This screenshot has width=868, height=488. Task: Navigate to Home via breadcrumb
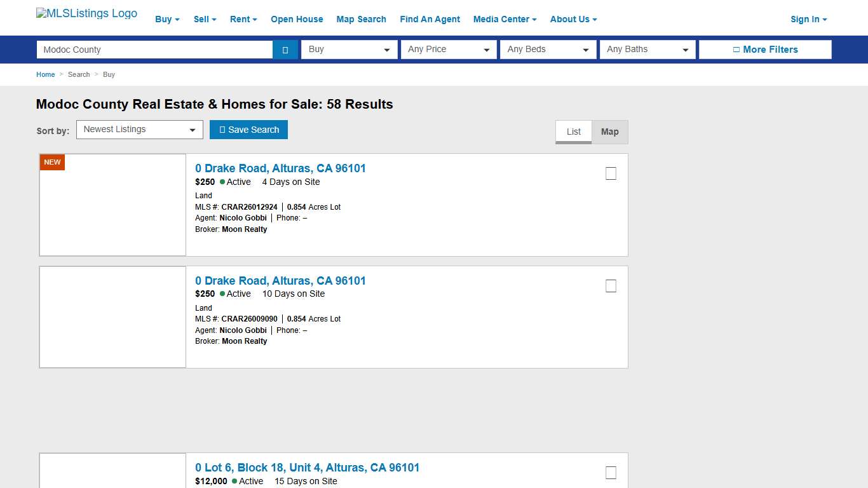click(x=45, y=74)
